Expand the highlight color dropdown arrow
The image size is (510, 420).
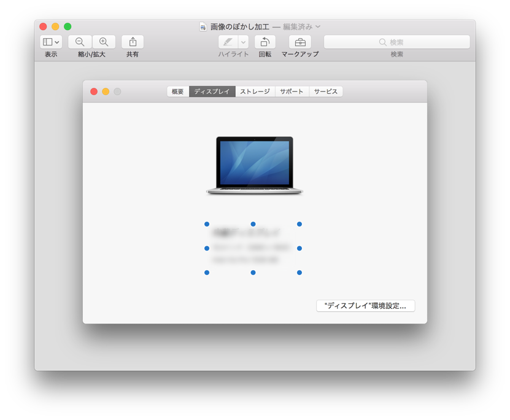pyautogui.click(x=243, y=42)
